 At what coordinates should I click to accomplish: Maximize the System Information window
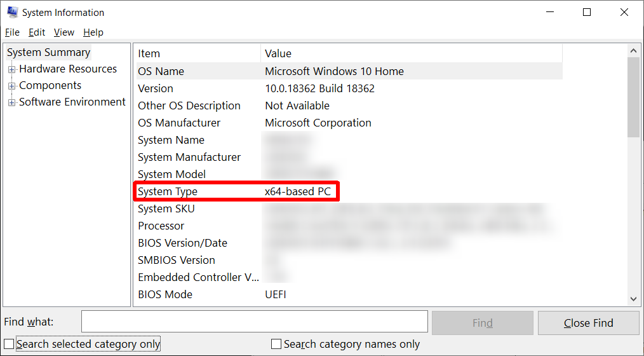pos(587,12)
